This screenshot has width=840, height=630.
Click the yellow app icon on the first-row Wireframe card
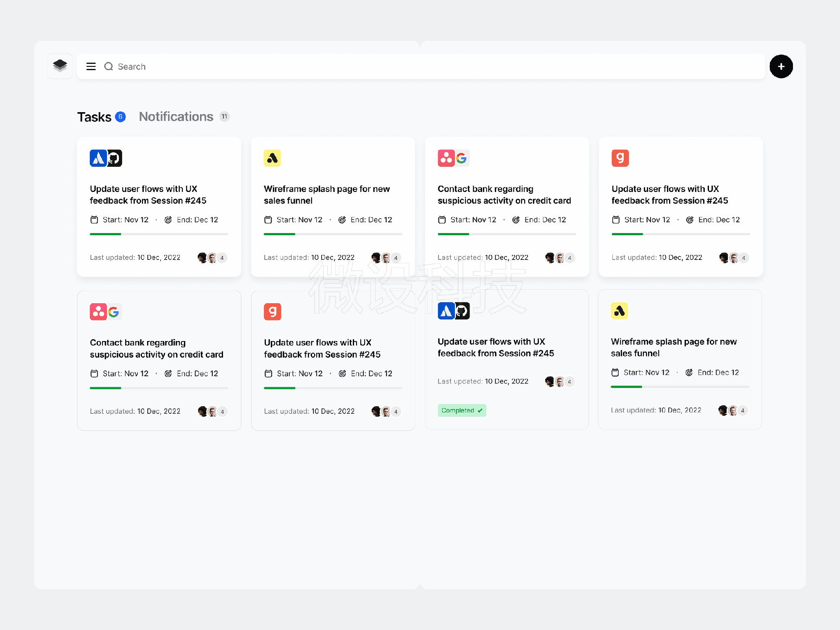[x=272, y=158]
